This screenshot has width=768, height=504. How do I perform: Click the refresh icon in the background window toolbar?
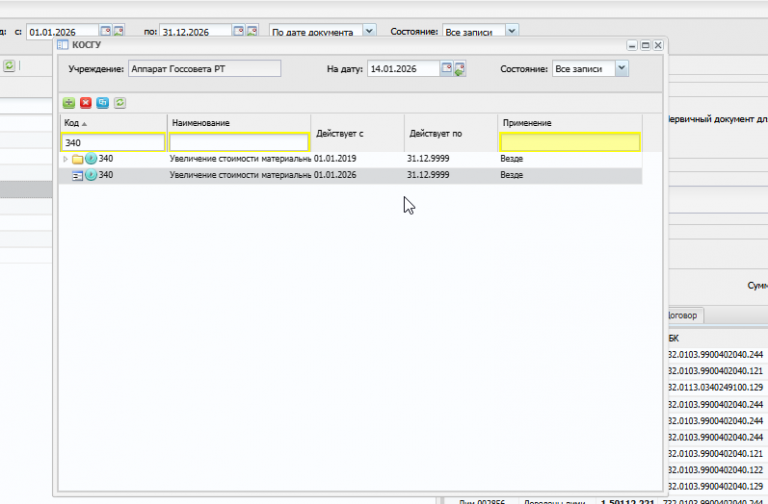coord(9,66)
